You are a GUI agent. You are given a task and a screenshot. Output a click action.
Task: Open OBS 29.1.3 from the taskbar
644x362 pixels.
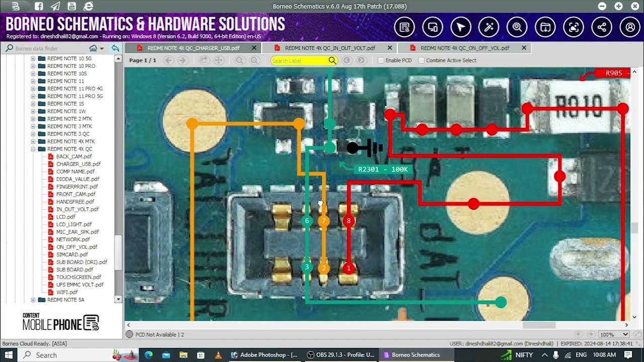pos(341,355)
